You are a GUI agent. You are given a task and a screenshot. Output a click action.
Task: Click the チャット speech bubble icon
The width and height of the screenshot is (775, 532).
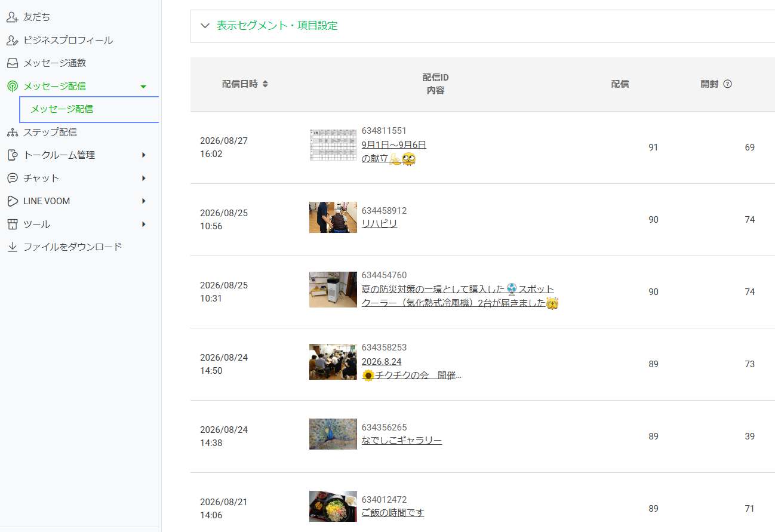[12, 179]
